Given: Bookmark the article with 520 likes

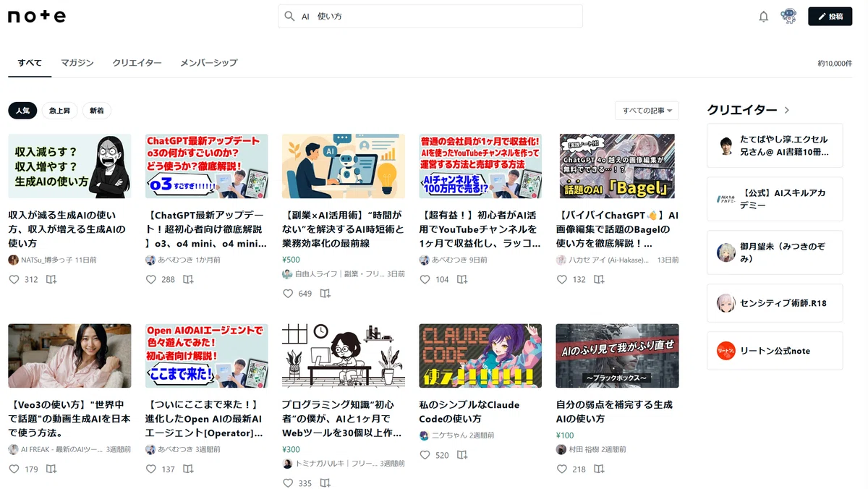Looking at the screenshot, I should coord(462,455).
